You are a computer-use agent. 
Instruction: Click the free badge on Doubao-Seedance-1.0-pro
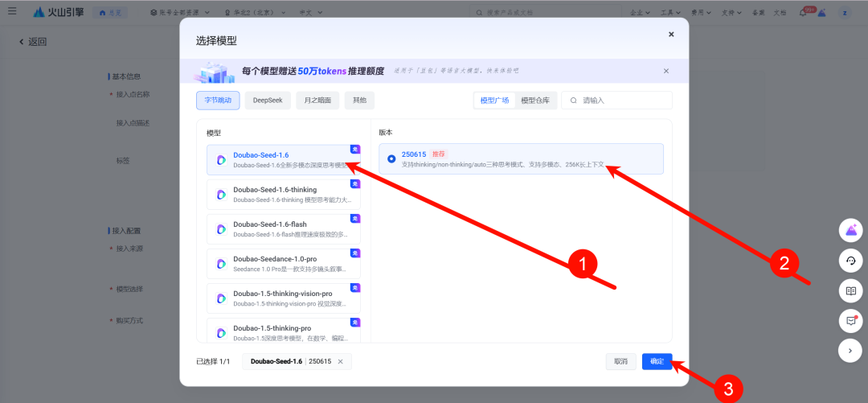(355, 253)
